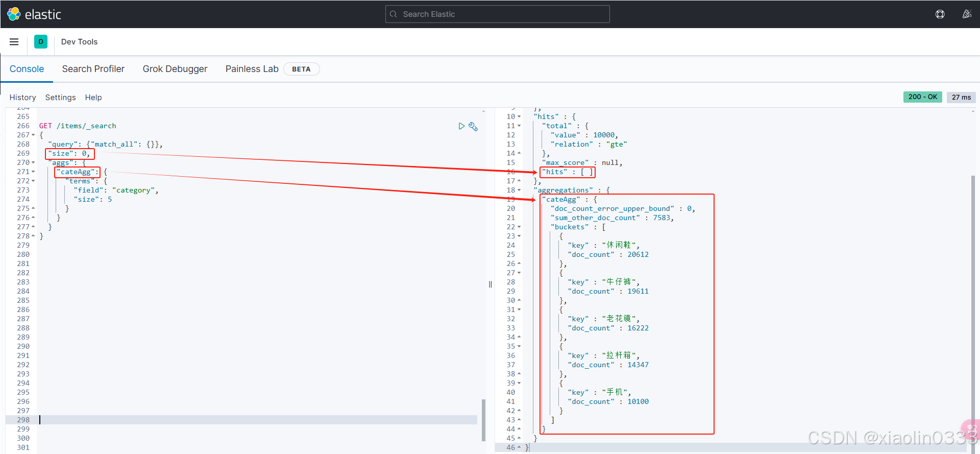Click the '"size": 0,' text in request

click(69, 154)
